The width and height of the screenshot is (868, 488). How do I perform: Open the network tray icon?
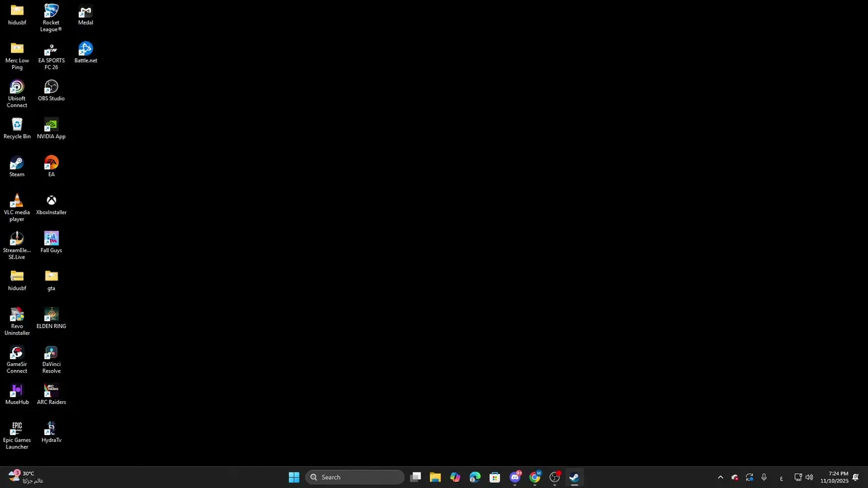pyautogui.click(x=798, y=477)
